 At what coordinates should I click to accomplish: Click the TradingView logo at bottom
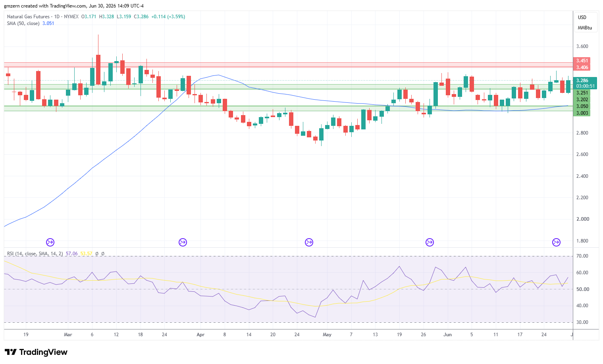point(36,352)
